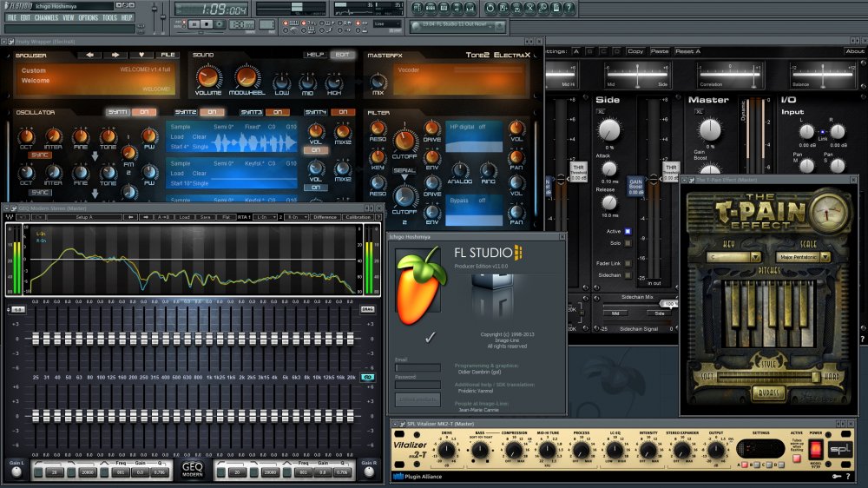The image size is (868, 488).
Task: Toggle SYNTH4 ON switch in ElectraX
Action: tap(343, 112)
